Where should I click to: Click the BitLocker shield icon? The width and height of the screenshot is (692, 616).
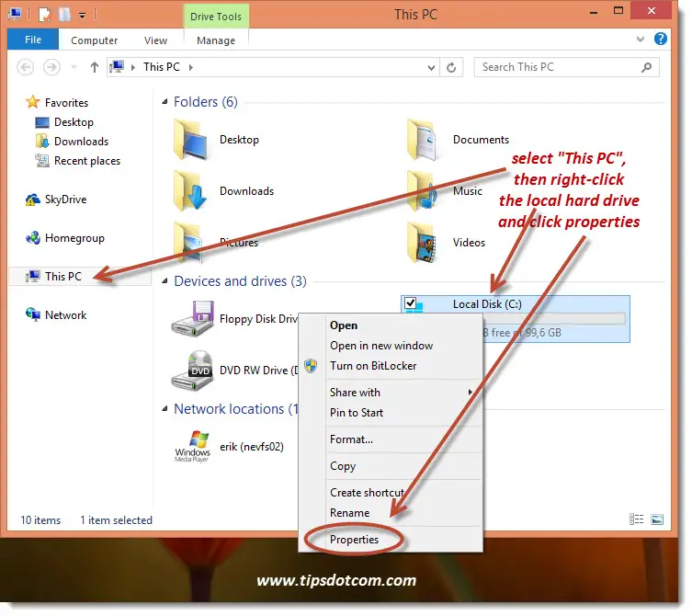point(311,366)
